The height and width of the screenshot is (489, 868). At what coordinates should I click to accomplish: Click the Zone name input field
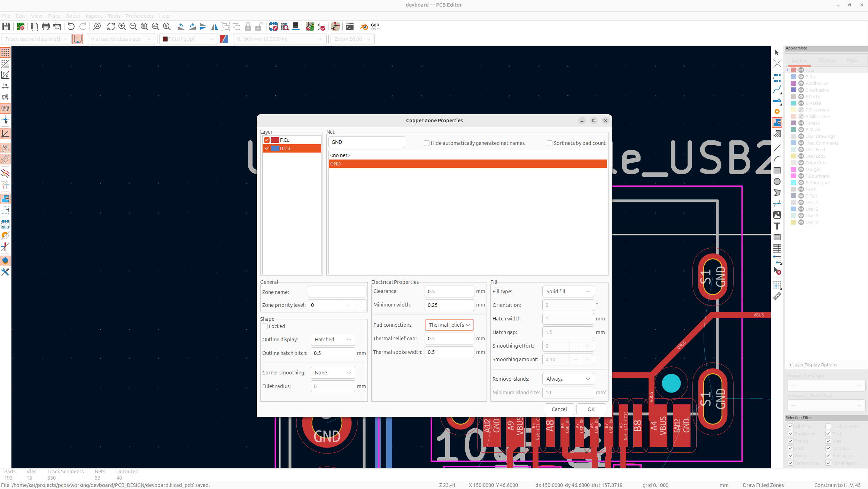(x=337, y=292)
